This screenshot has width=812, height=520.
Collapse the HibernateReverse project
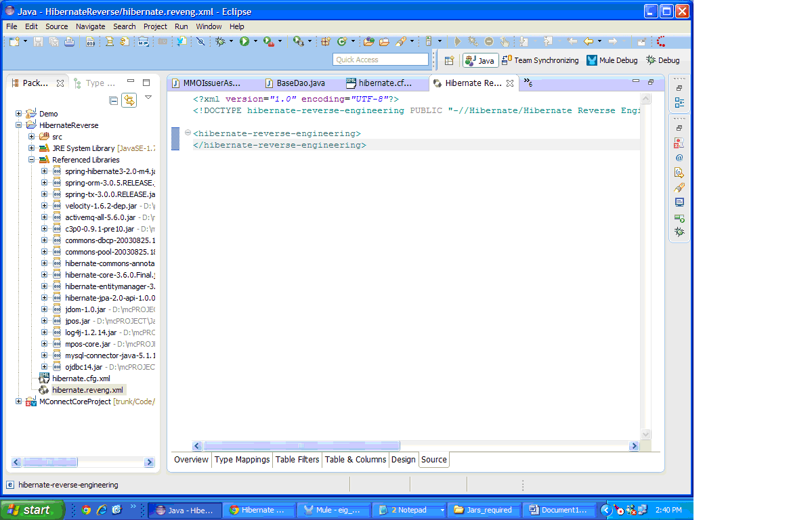pyautogui.click(x=19, y=125)
